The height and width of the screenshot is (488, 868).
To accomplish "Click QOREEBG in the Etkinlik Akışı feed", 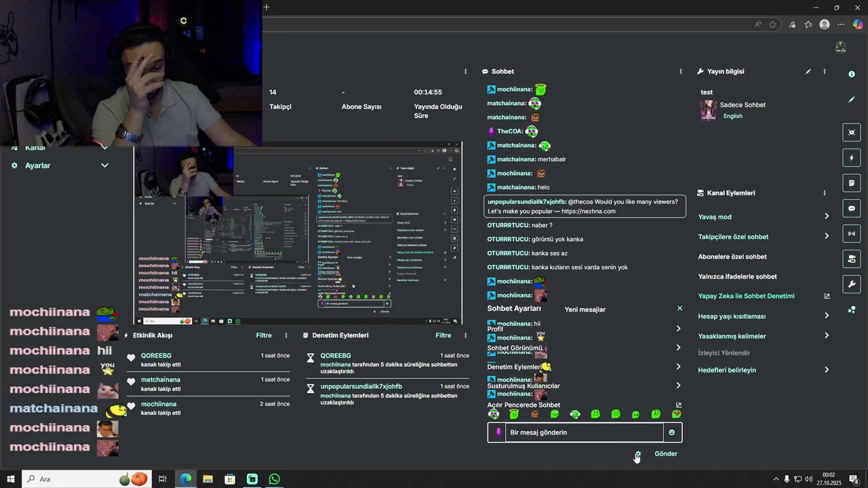I will 156,356.
